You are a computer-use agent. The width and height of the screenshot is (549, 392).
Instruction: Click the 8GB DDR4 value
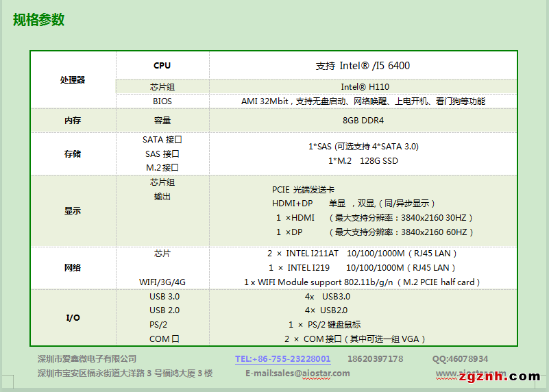point(363,121)
